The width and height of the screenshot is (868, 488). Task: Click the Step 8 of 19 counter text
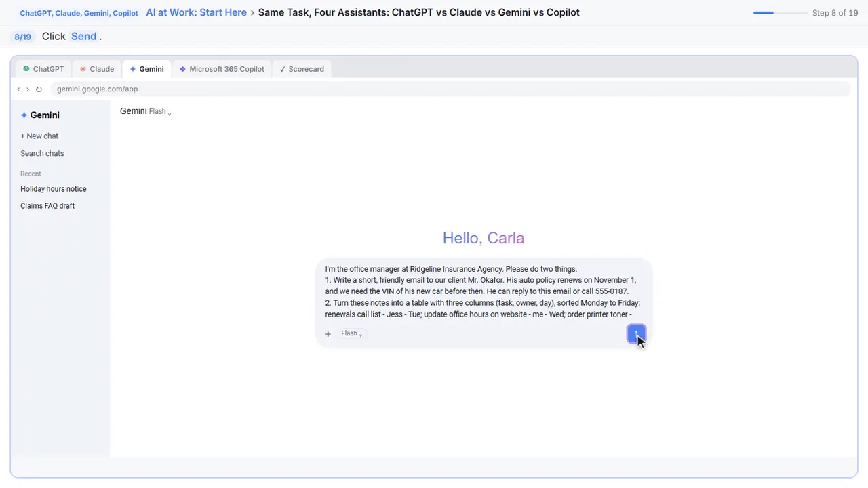tap(835, 13)
